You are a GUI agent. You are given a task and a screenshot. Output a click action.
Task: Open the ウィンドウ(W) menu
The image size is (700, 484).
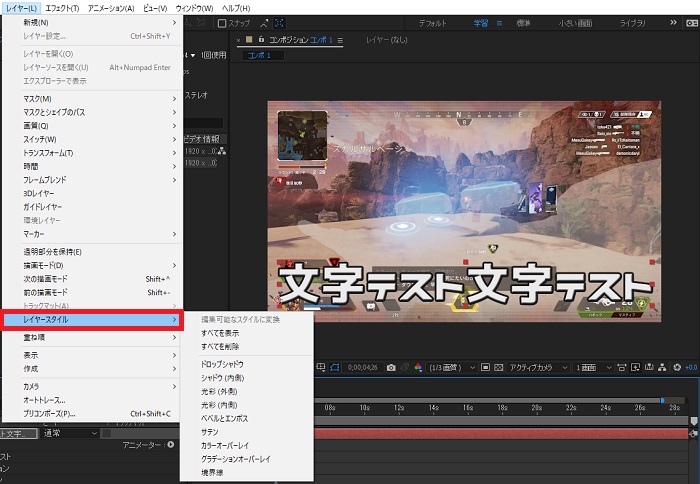tap(194, 8)
